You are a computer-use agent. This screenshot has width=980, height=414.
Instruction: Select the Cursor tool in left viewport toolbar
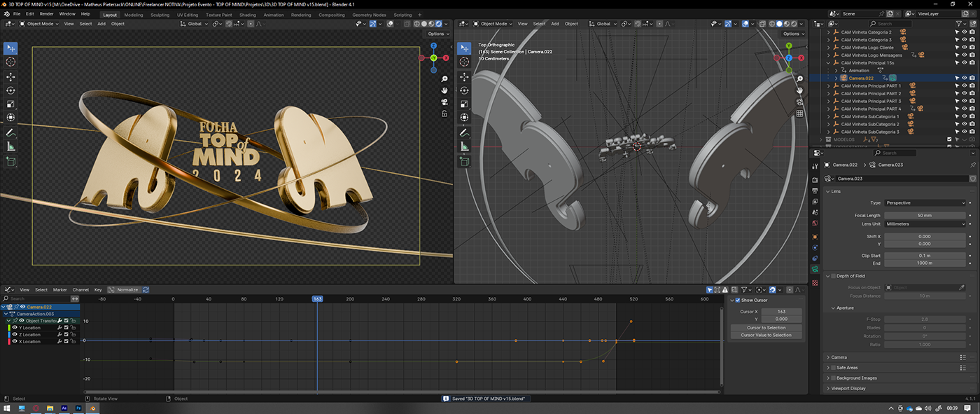click(10, 62)
